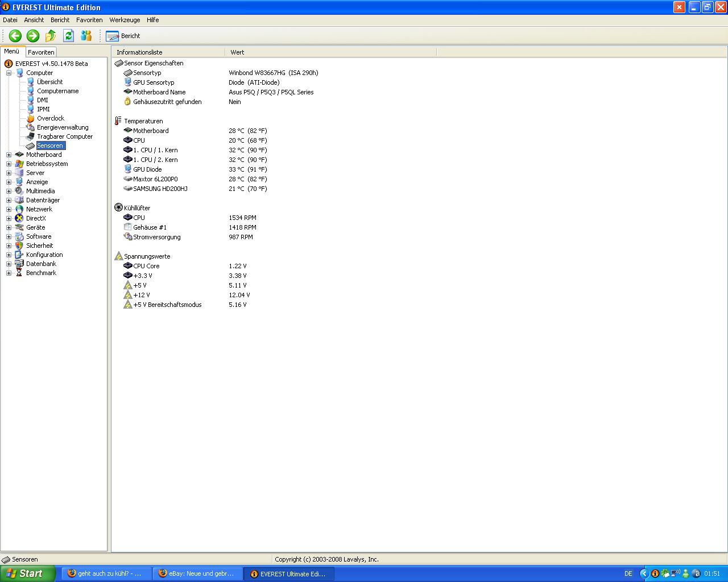The height and width of the screenshot is (582, 728).
Task: Open the eBay Firefox taskbar window
Action: pyautogui.click(x=198, y=574)
